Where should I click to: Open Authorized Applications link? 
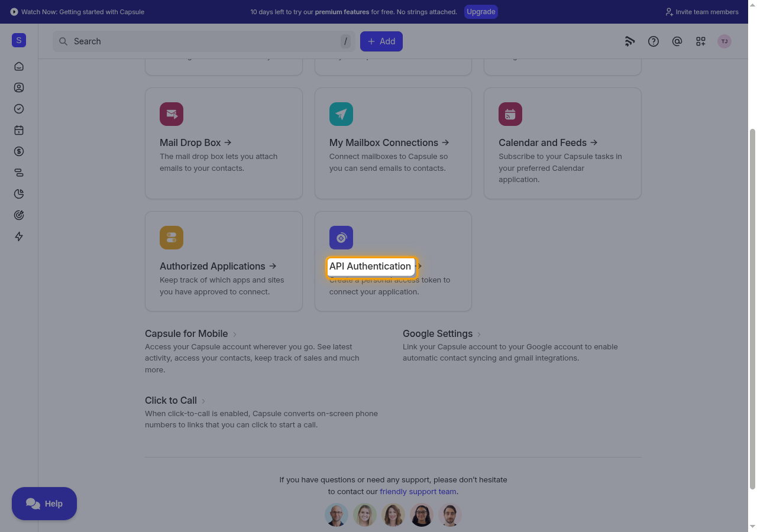click(218, 266)
